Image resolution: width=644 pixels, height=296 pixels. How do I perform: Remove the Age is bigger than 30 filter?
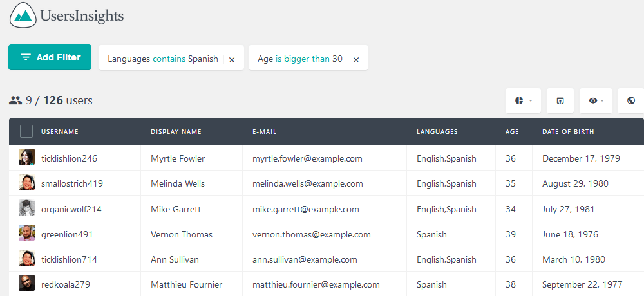(x=356, y=60)
